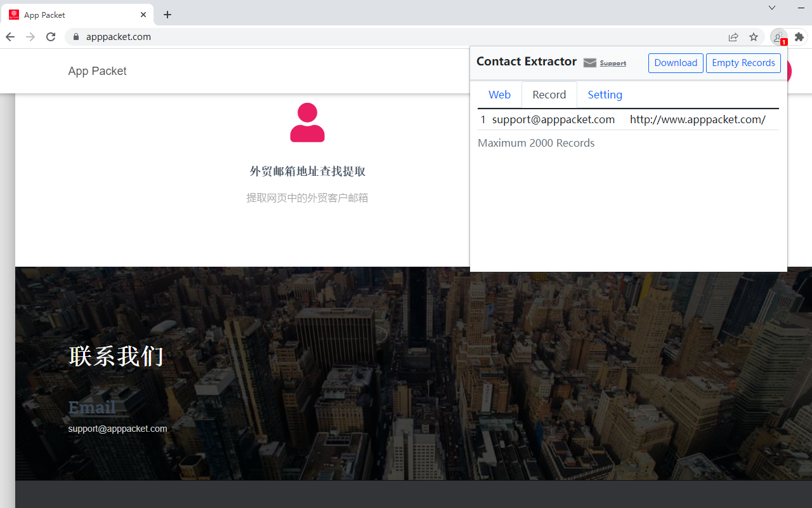812x508 pixels.
Task: Close the App Packet tab
Action: click(143, 15)
